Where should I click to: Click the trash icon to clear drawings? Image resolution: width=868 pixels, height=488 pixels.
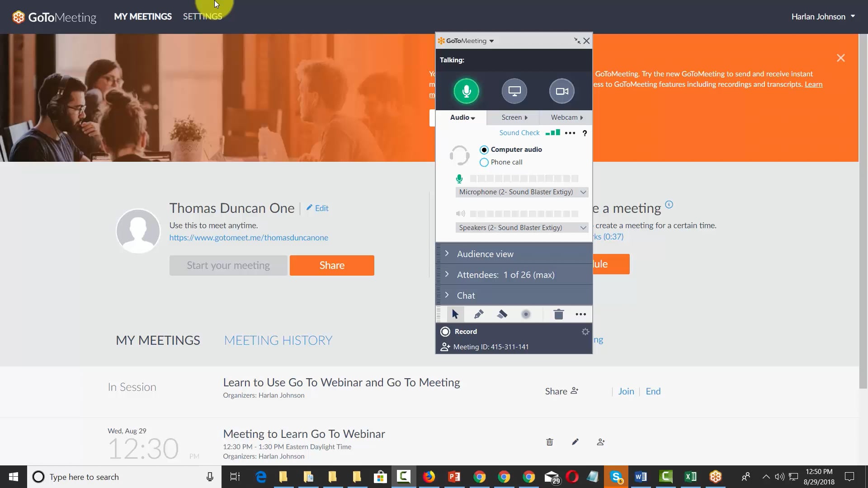[x=558, y=314]
